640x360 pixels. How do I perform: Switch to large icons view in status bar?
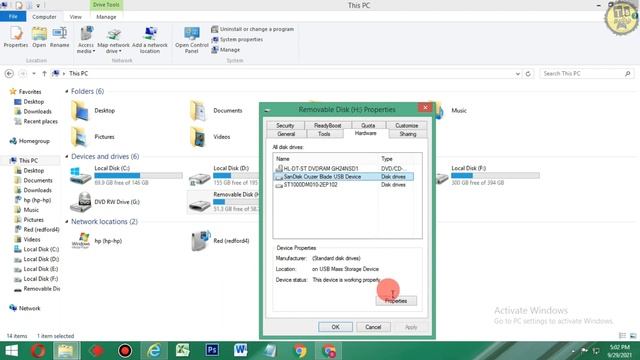click(633, 336)
